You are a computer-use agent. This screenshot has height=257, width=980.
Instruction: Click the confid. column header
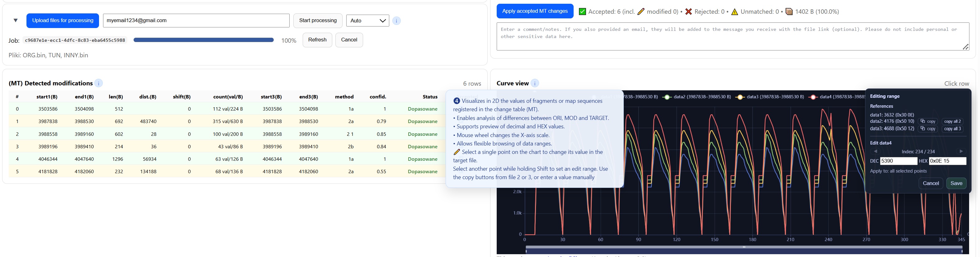378,97
